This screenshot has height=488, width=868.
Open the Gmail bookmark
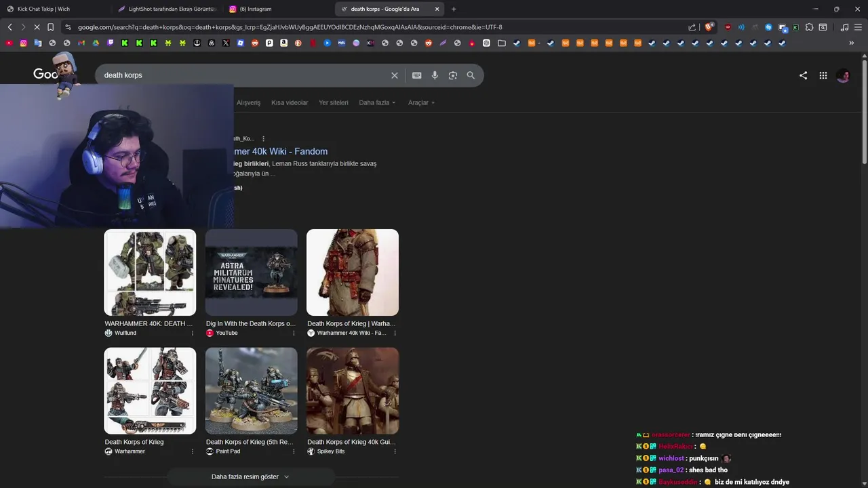pos(81,43)
